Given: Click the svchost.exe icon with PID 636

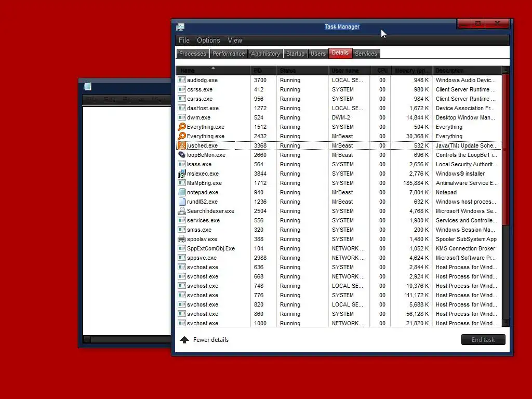Looking at the screenshot, I should (182, 267).
